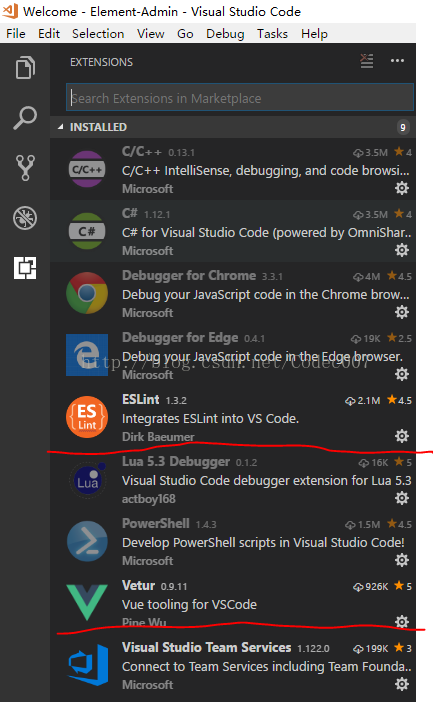Screen dimensions: 433x702
Task: Click the ESLint extension logo
Action: 87,417
